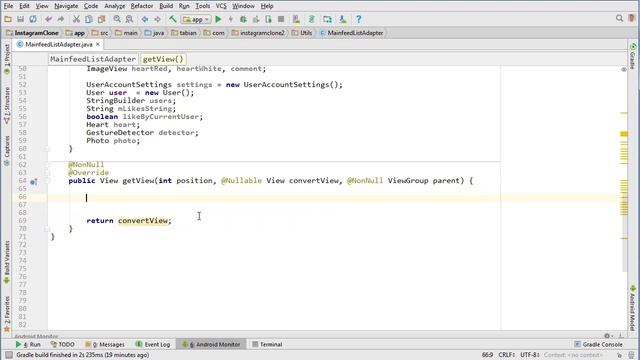Click the Cut scissors icon
Screen dimensions: 640x360
pos(76,19)
